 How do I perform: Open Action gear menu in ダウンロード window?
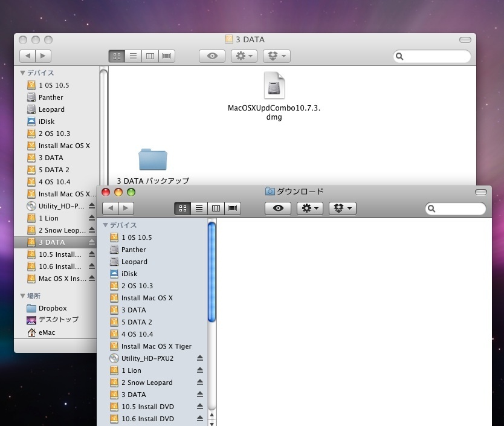tap(310, 208)
